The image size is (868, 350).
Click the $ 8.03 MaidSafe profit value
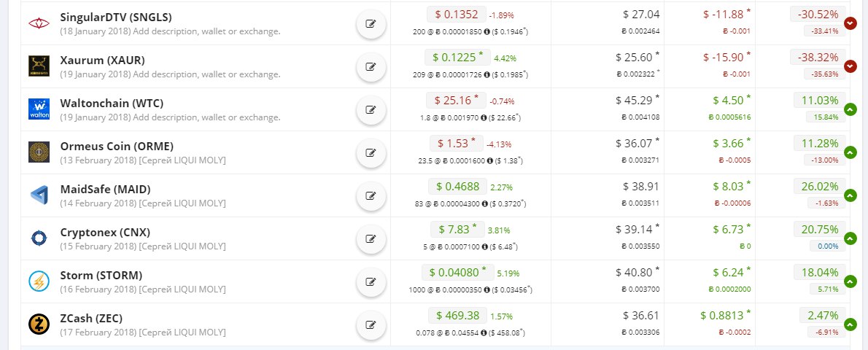point(732,186)
